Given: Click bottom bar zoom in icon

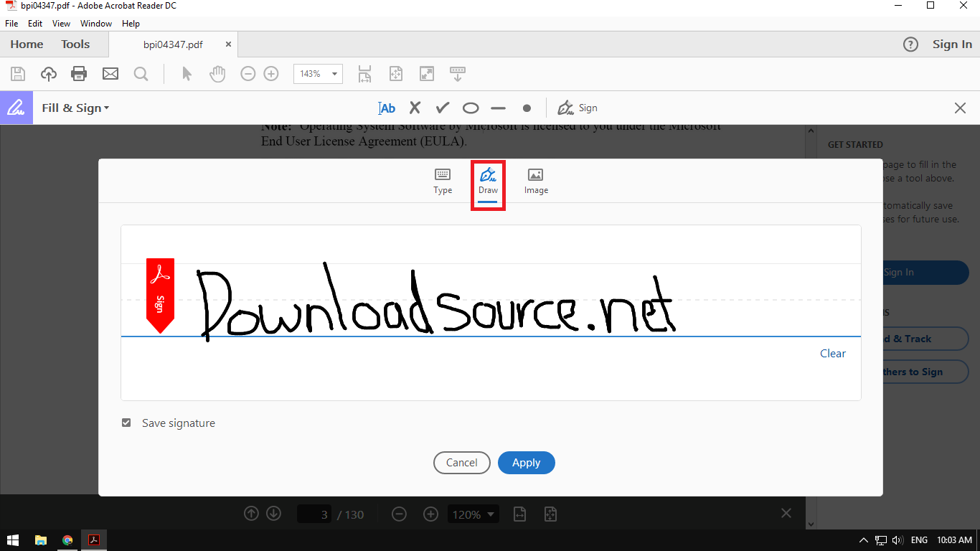Looking at the screenshot, I should [430, 514].
